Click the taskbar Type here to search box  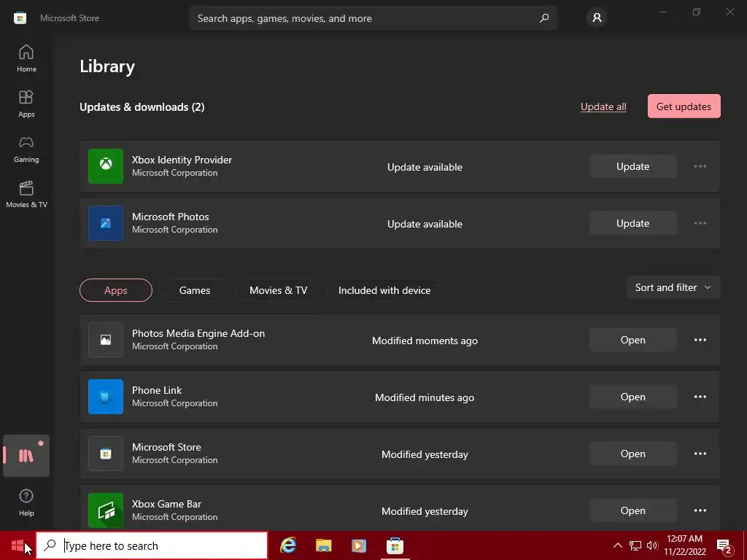tap(152, 545)
